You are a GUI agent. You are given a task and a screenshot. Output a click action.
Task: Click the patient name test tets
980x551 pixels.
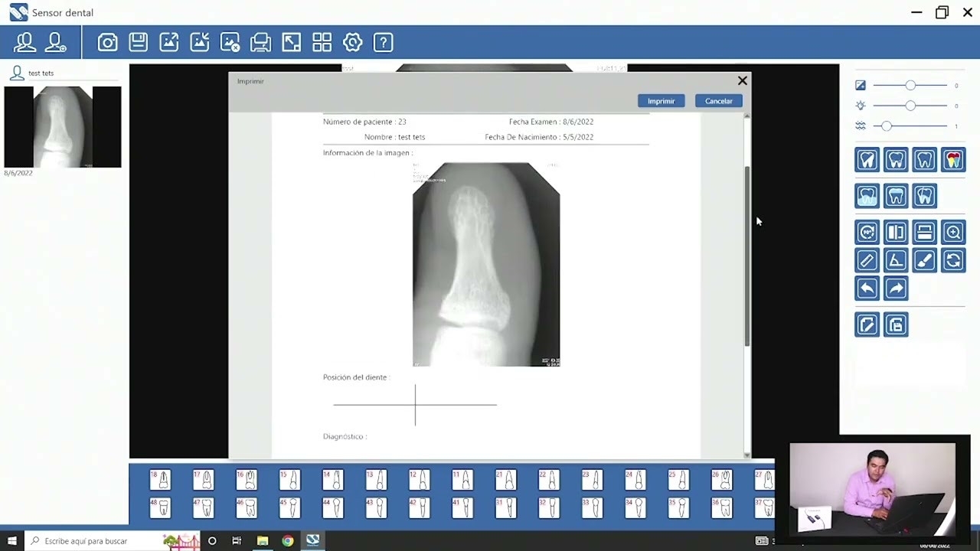[x=41, y=73]
